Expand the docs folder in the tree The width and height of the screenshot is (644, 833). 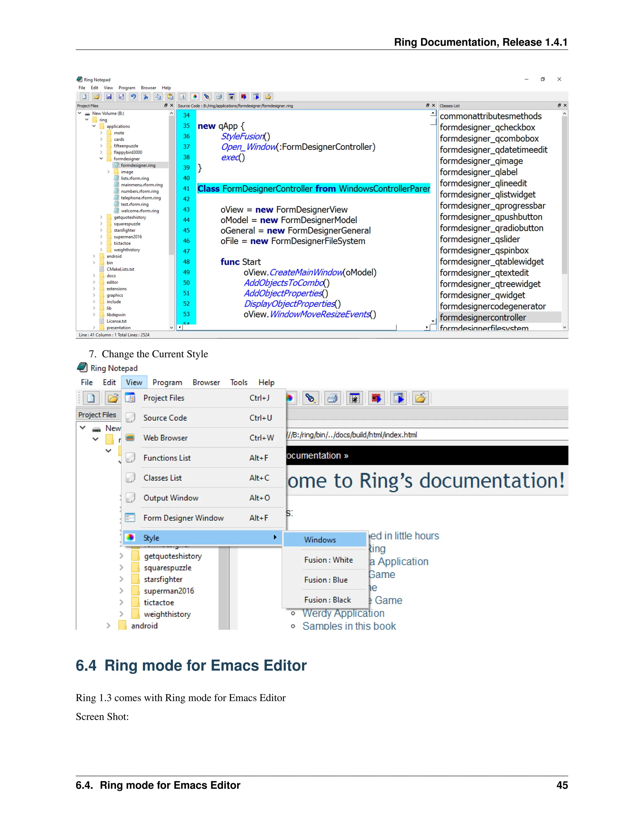click(94, 276)
